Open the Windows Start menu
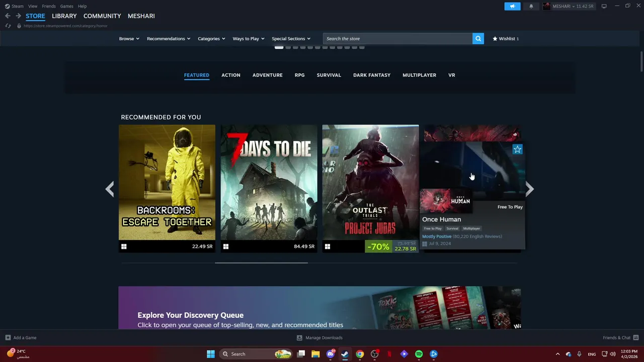Screen dimensions: 644x362 (211, 354)
